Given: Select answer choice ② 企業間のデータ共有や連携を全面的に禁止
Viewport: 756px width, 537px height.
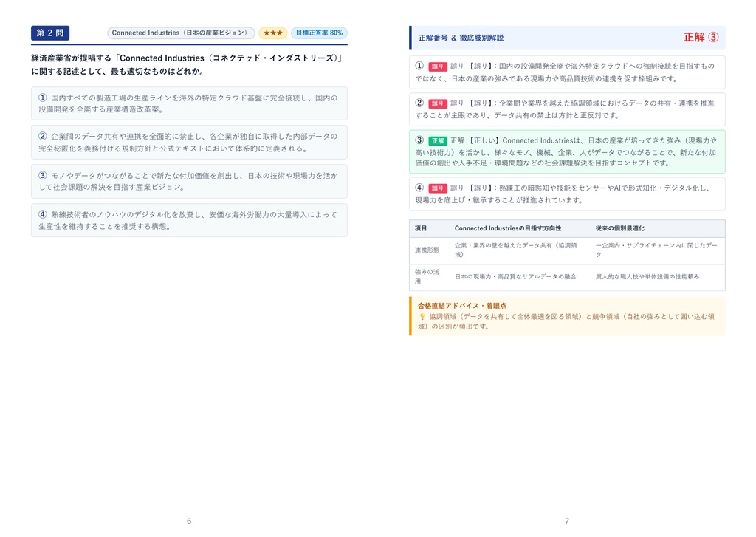Looking at the screenshot, I should [x=189, y=143].
